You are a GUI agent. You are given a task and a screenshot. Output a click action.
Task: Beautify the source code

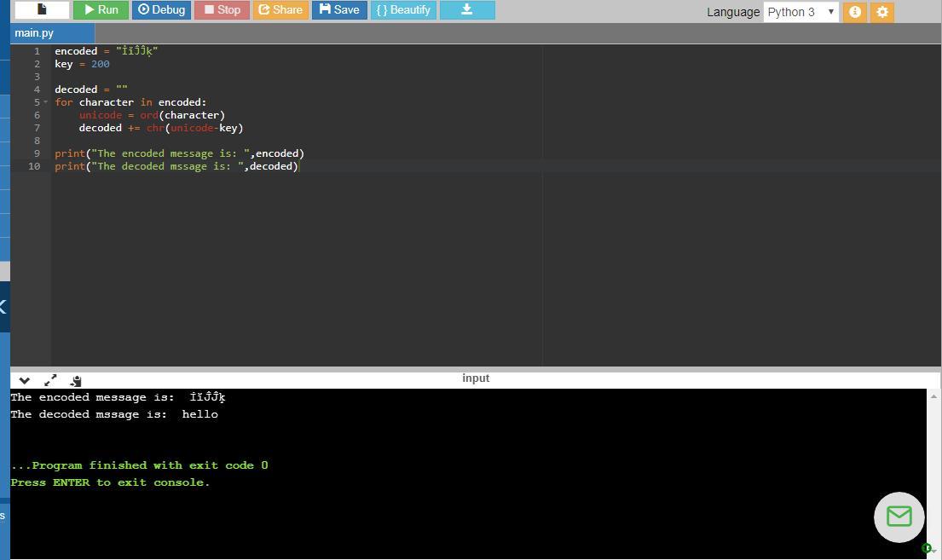click(402, 10)
